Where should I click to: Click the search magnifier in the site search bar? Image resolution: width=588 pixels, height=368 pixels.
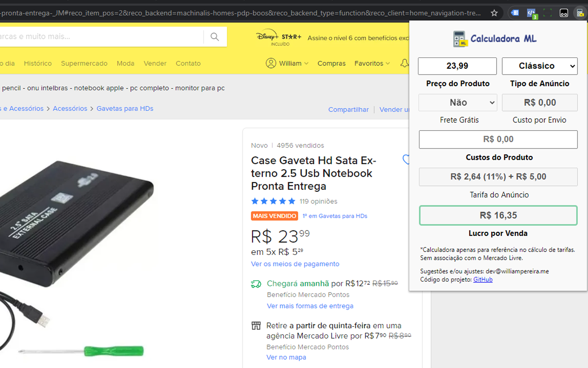click(215, 37)
